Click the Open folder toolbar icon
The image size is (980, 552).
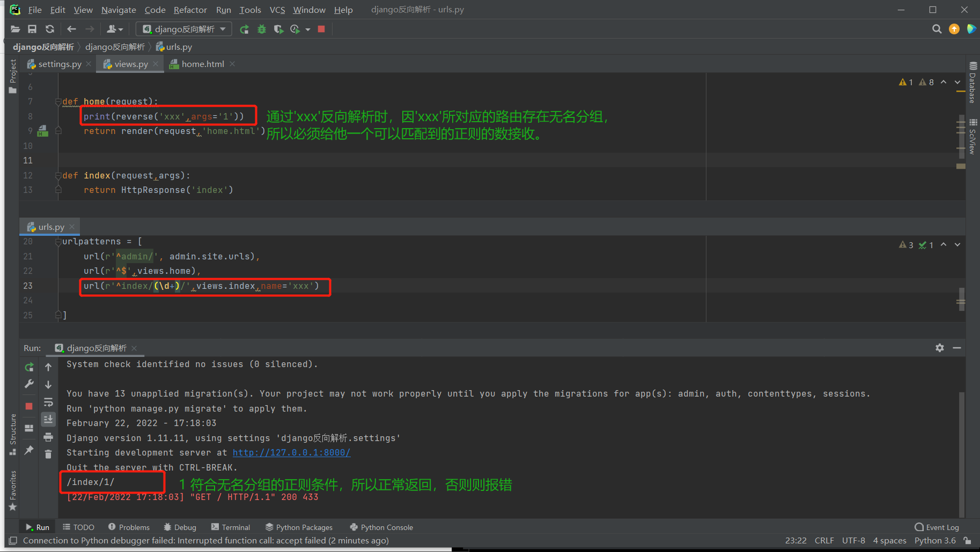pyautogui.click(x=15, y=29)
